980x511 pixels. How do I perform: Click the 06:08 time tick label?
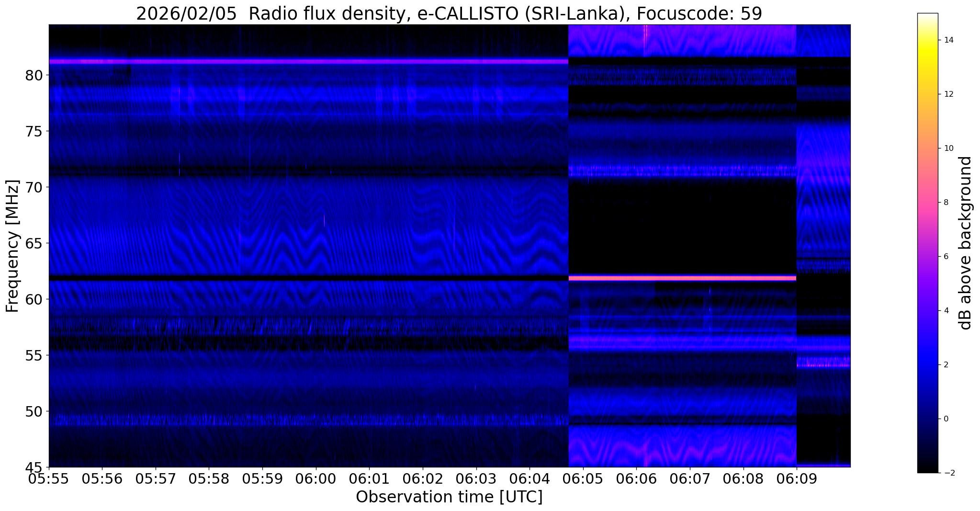(x=743, y=479)
